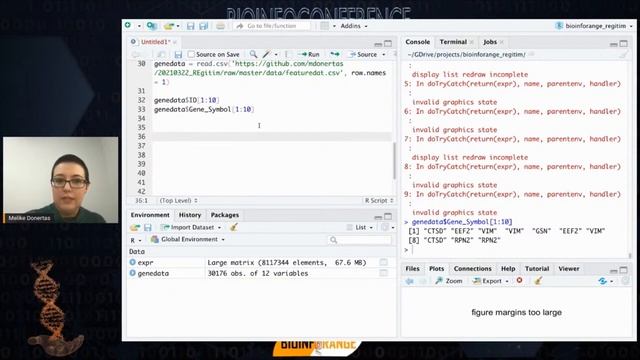This screenshot has width=640, height=360.
Task: View the expr matrix grid icon
Action: pyautogui.click(x=383, y=262)
